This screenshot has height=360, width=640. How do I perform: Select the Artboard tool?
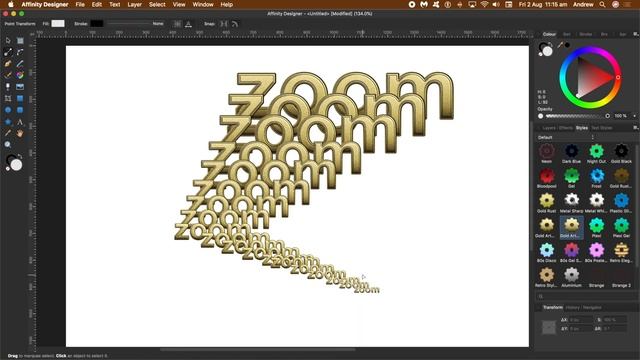pyautogui.click(x=20, y=40)
